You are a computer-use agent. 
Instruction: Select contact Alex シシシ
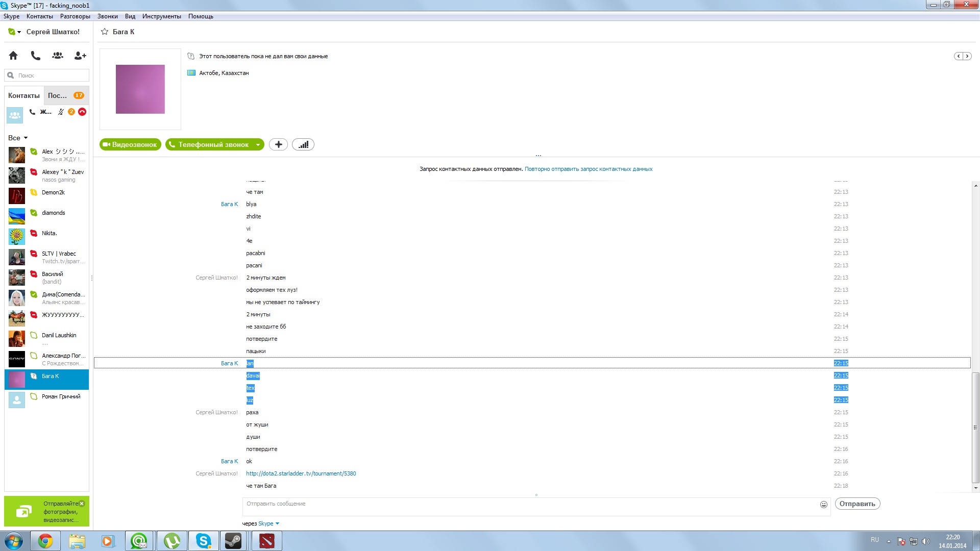(x=47, y=155)
